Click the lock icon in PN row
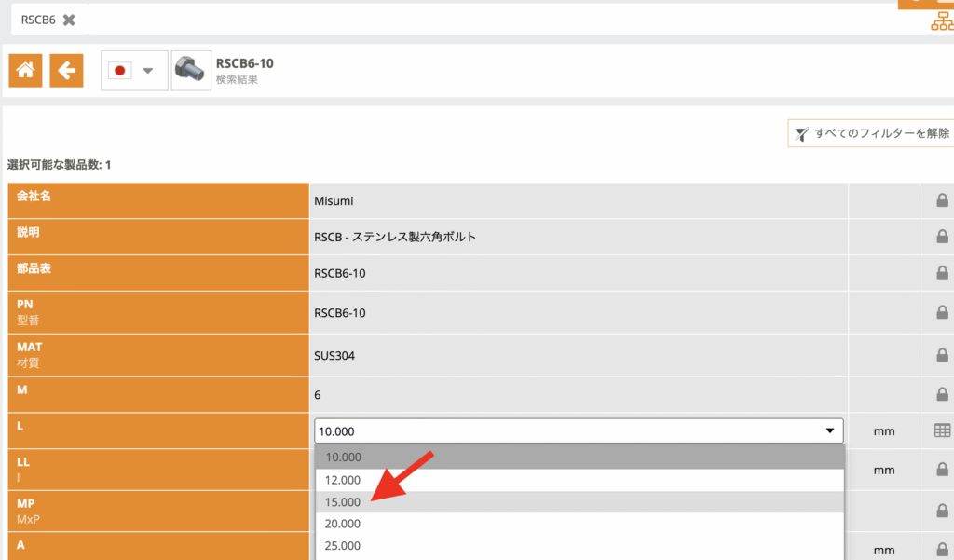 point(942,313)
